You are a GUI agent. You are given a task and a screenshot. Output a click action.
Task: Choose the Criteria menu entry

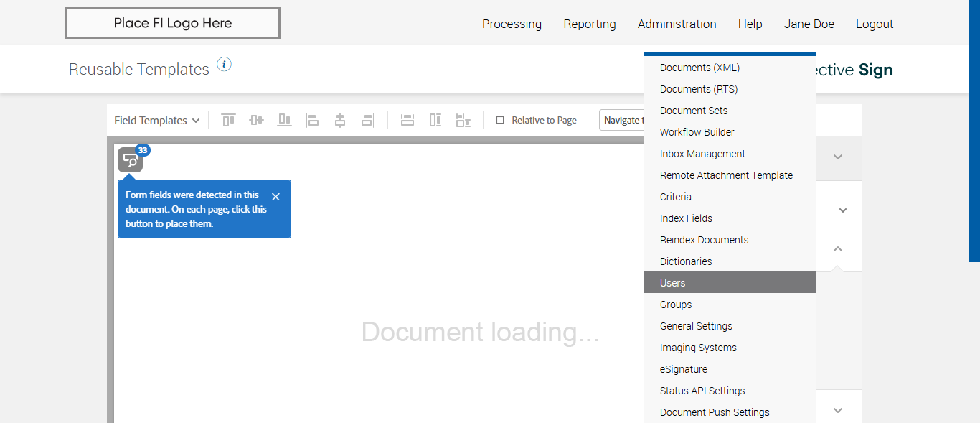[x=730, y=197]
